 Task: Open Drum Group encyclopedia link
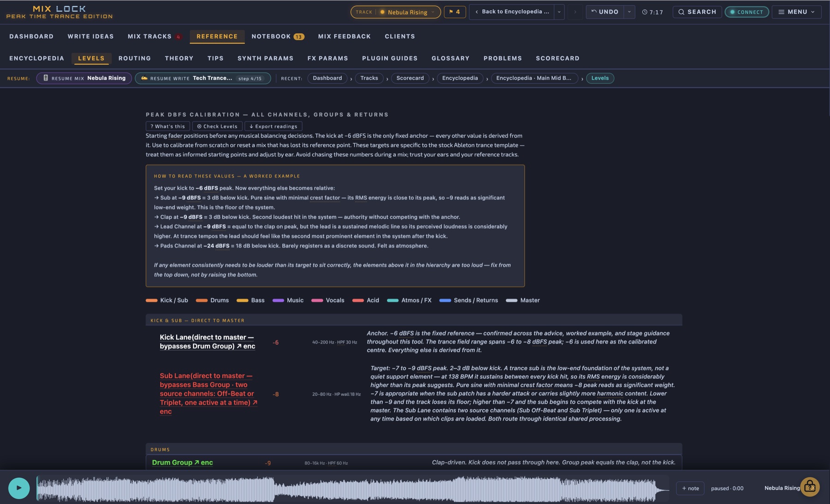click(x=183, y=463)
